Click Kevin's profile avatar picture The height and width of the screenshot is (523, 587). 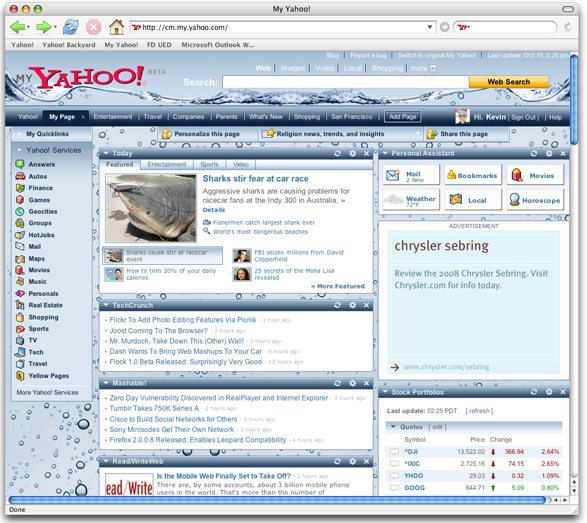click(x=462, y=117)
